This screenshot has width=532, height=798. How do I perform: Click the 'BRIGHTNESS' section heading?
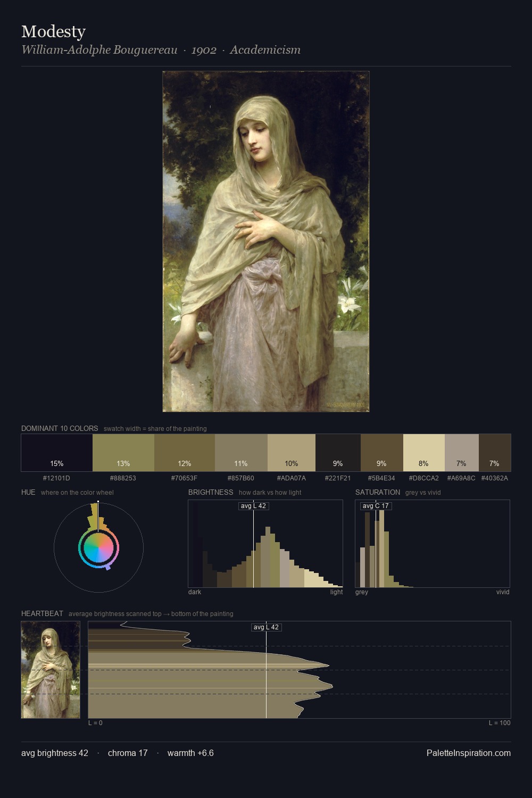point(211,492)
